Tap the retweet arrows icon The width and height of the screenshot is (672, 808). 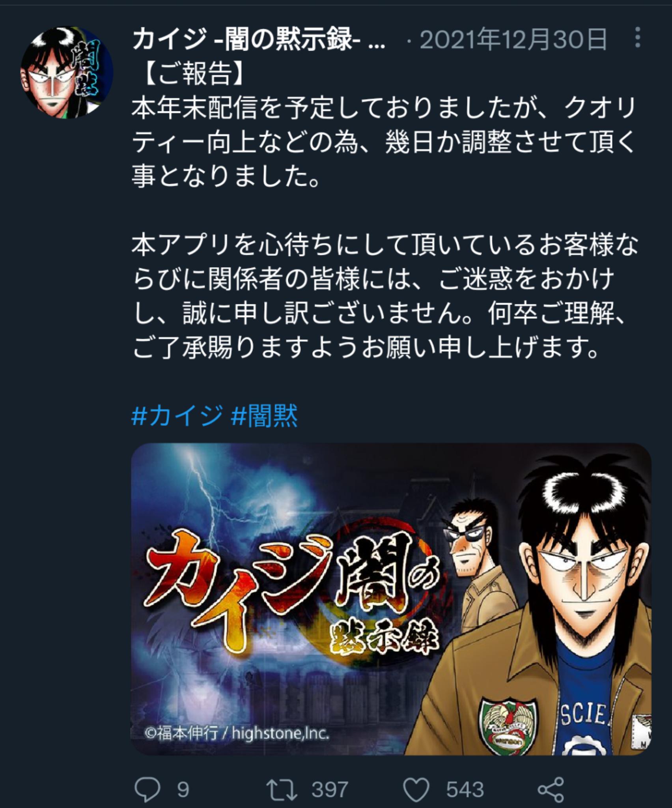tap(282, 790)
